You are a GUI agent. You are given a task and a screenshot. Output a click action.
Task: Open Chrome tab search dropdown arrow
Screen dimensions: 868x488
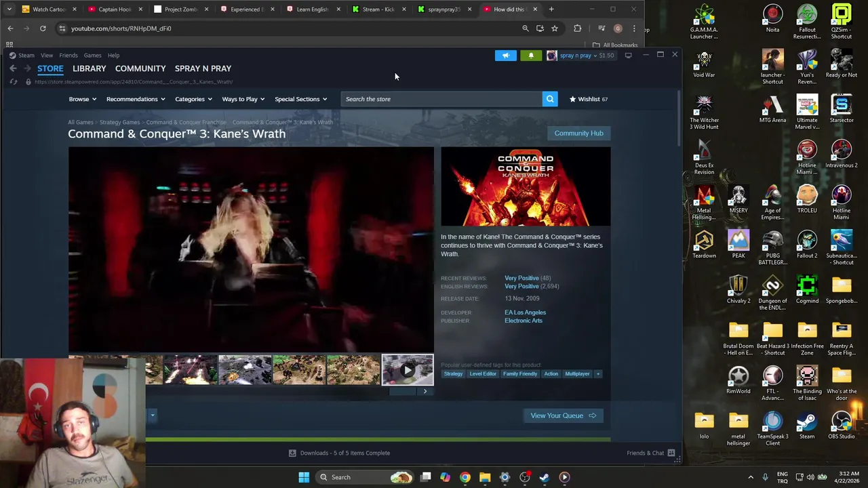pyautogui.click(x=9, y=9)
